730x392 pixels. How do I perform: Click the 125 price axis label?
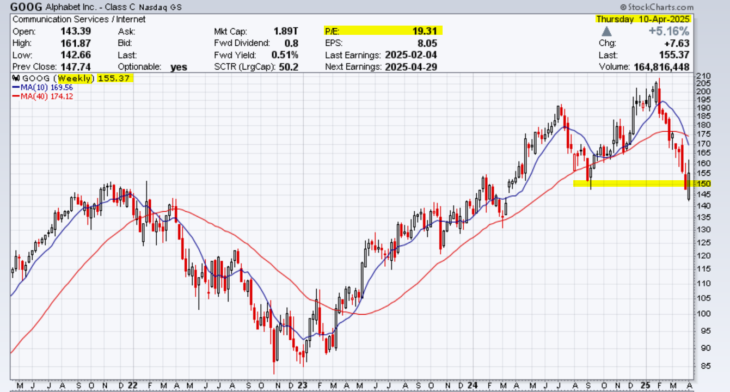click(x=703, y=243)
